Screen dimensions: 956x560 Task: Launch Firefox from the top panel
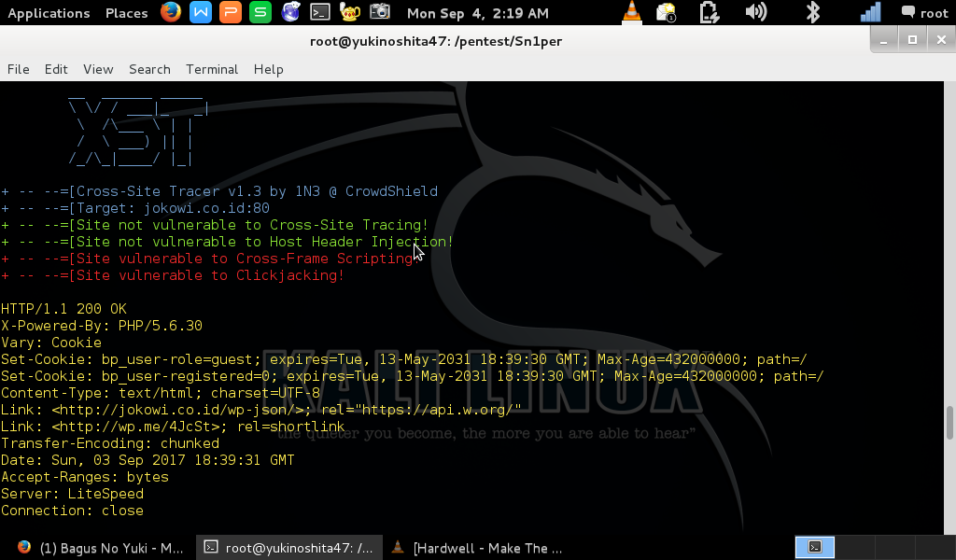pos(171,12)
